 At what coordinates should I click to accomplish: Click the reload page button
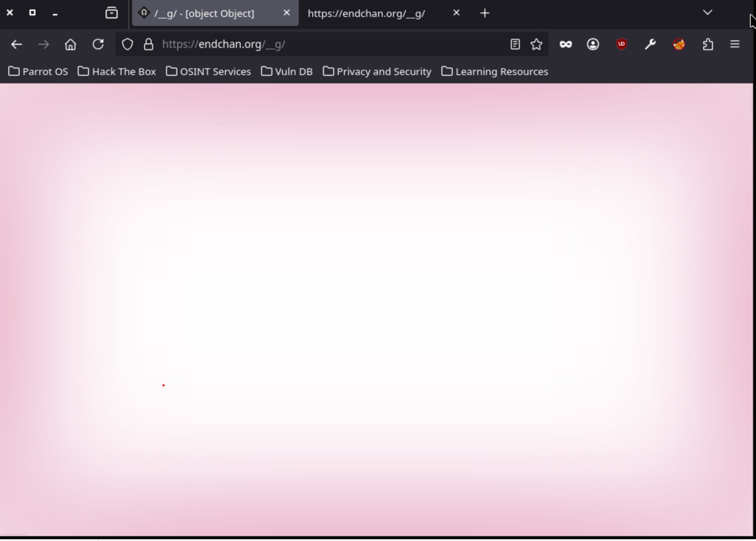coord(98,45)
